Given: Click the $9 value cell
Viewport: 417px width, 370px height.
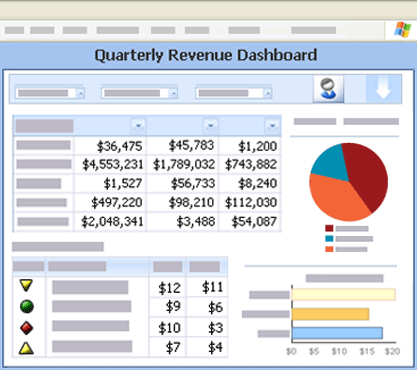Looking at the screenshot, I should click(168, 307).
